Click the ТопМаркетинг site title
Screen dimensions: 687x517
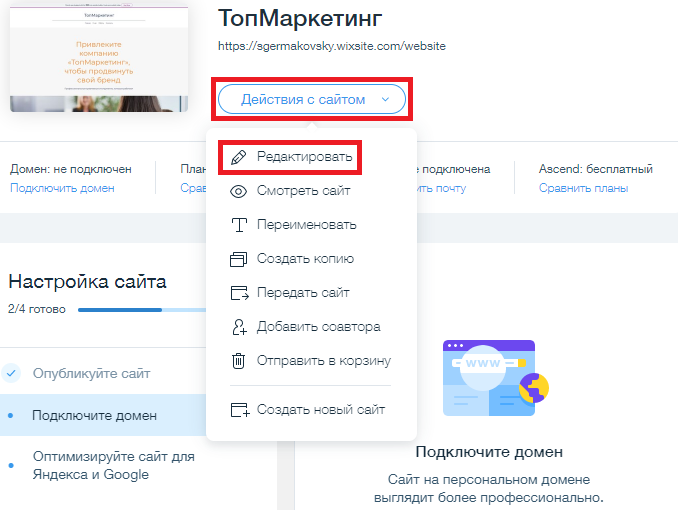(300, 18)
